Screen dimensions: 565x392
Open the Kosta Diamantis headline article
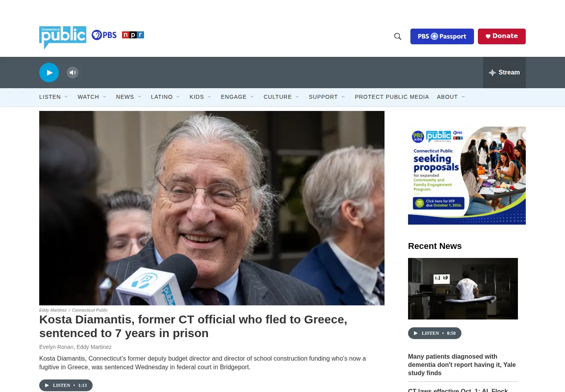tap(193, 326)
